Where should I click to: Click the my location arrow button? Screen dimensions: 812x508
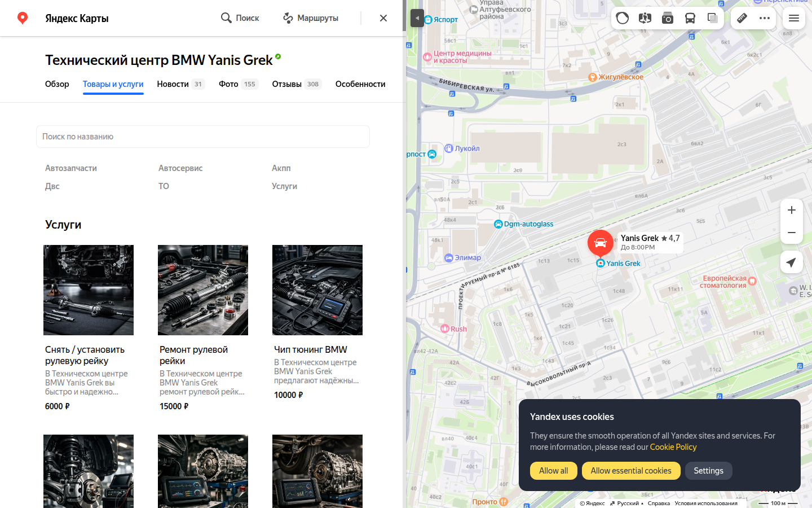coord(792,262)
